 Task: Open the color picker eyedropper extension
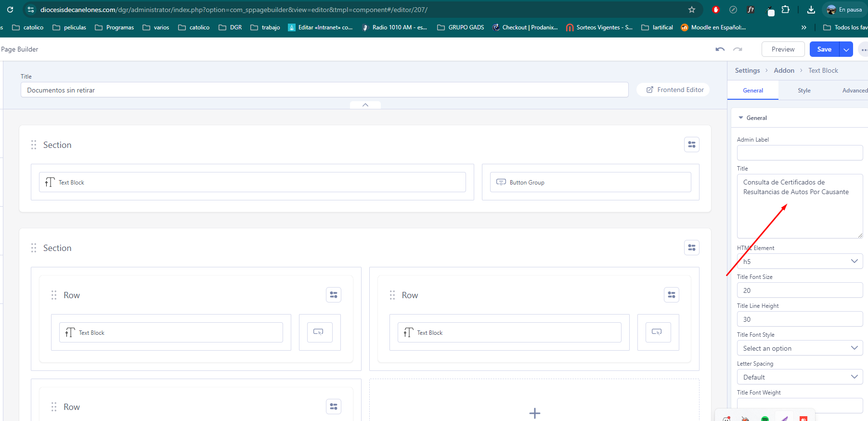coord(770,11)
